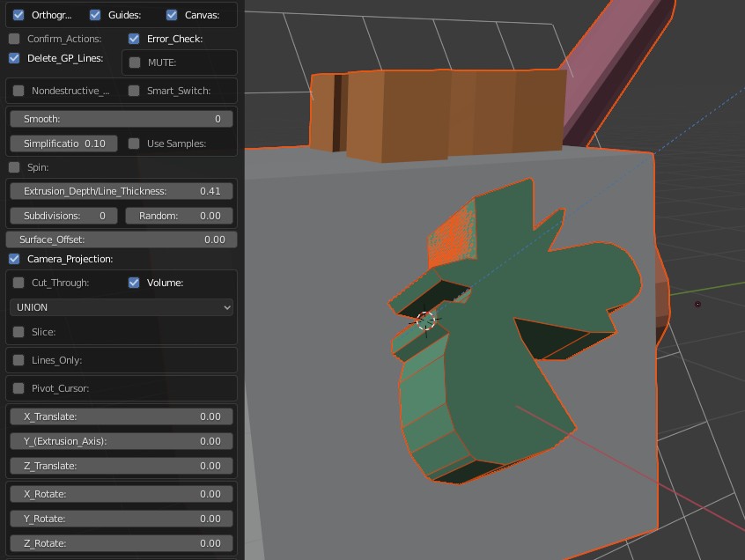The image size is (745, 560).
Task: Click the Extrusion_Depth/Line_Thickness slider
Action: 122,191
